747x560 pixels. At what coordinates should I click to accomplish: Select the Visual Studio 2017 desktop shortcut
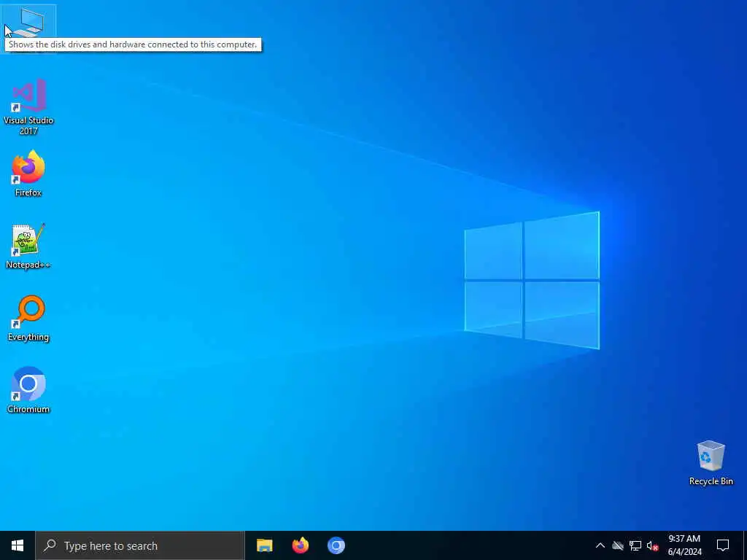[28, 108]
